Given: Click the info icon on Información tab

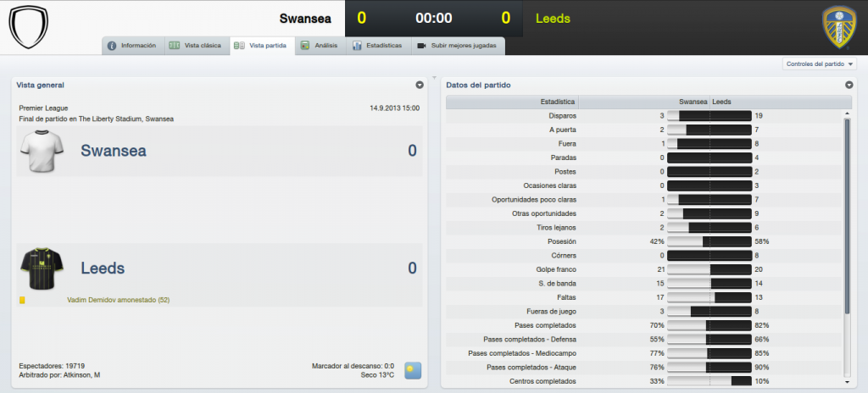Looking at the screenshot, I should point(112,46).
